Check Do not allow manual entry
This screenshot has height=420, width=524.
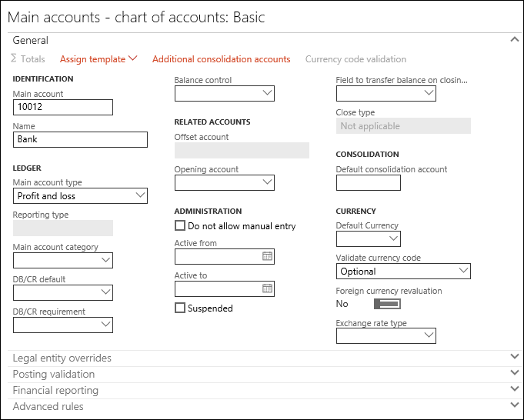(x=180, y=226)
